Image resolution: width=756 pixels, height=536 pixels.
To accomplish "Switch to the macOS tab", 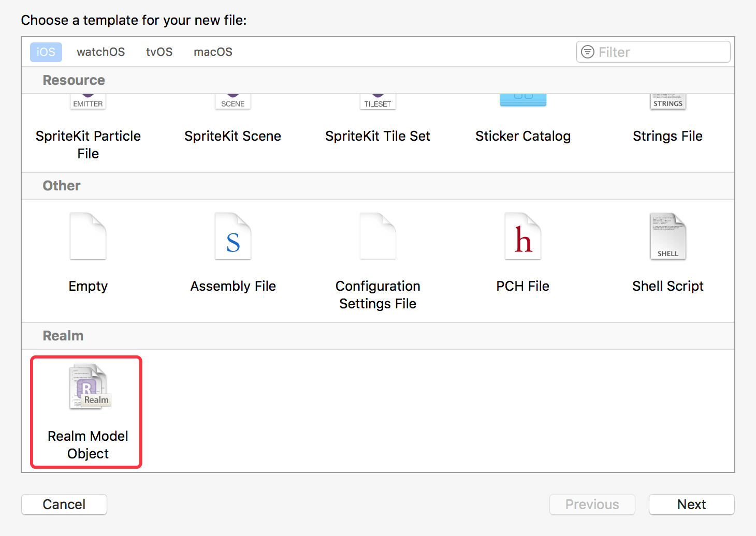I will click(x=213, y=52).
